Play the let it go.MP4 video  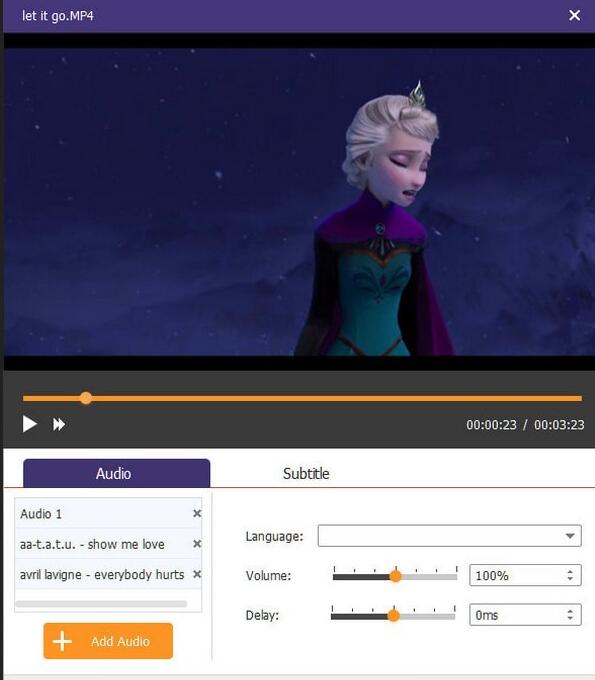click(x=29, y=424)
